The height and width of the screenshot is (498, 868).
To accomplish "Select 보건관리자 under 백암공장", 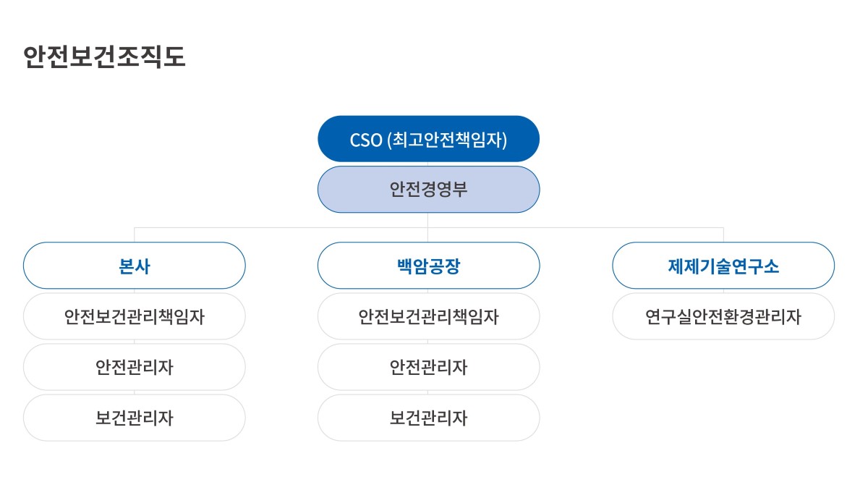I will [429, 418].
